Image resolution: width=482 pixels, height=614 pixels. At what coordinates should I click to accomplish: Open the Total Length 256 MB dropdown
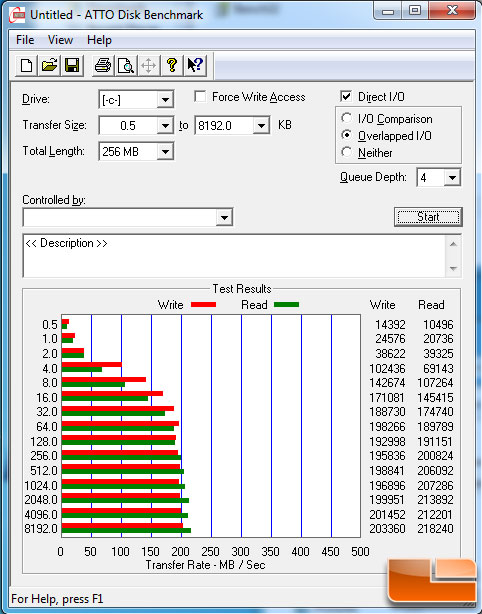(165, 152)
